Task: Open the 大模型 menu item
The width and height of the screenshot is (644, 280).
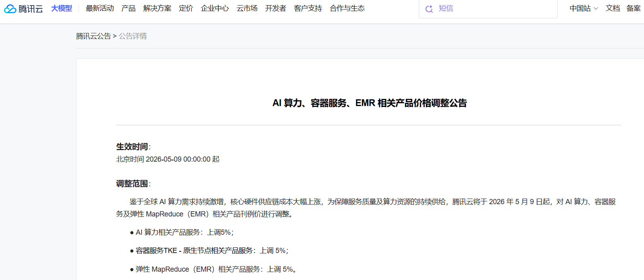Action: (61, 8)
